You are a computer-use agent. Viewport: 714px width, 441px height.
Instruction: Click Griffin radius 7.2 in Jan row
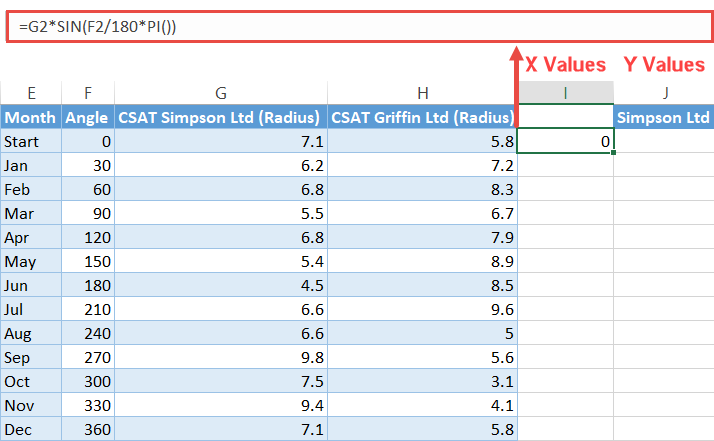pos(423,165)
